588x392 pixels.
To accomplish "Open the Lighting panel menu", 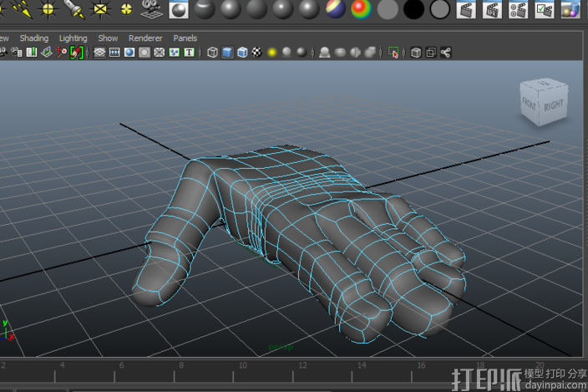I will [x=73, y=38].
